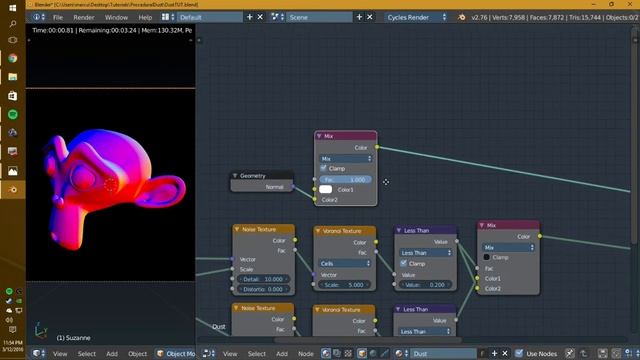640x360 pixels.
Task: Open the Select menu in the node editor
Action: tap(257, 353)
